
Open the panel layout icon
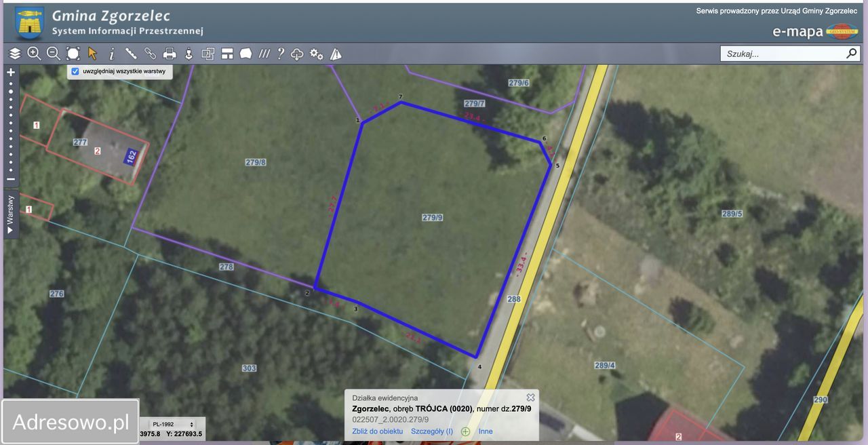coord(227,54)
